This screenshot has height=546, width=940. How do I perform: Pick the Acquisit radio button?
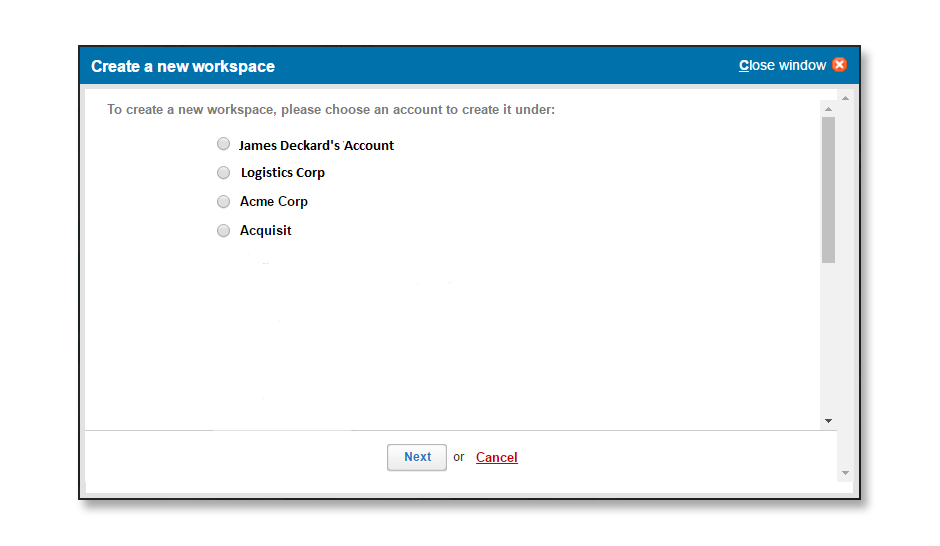click(x=224, y=231)
